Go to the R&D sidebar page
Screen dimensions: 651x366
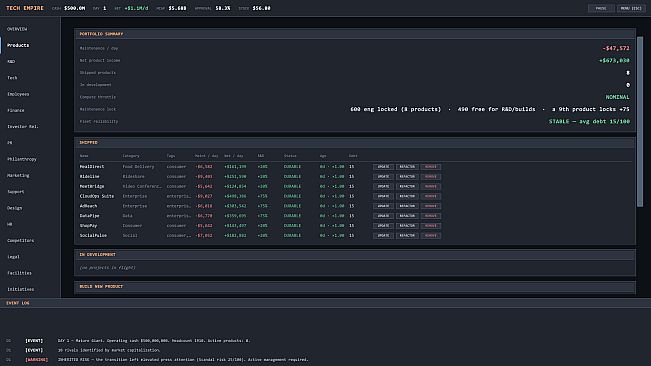click(x=11, y=61)
